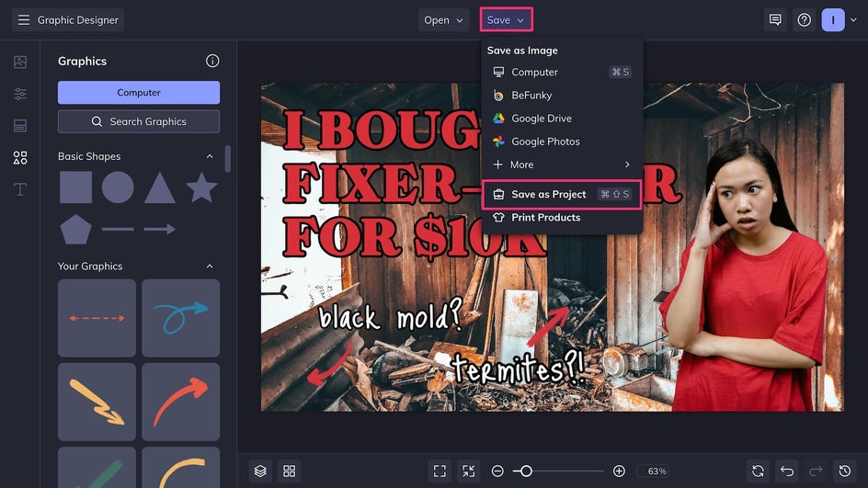This screenshot has height=488, width=868.
Task: Click the zoom in plus button
Action: pyautogui.click(x=619, y=471)
